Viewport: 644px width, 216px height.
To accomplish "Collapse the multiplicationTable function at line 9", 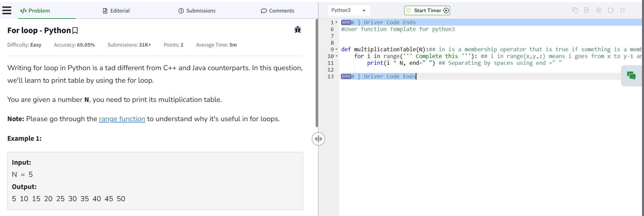I will click(336, 50).
